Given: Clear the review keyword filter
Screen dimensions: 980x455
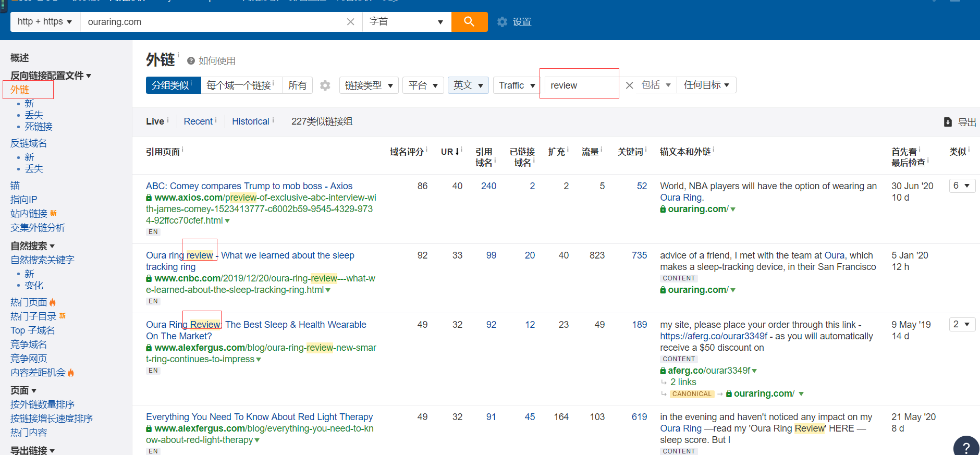Looking at the screenshot, I should click(x=630, y=85).
